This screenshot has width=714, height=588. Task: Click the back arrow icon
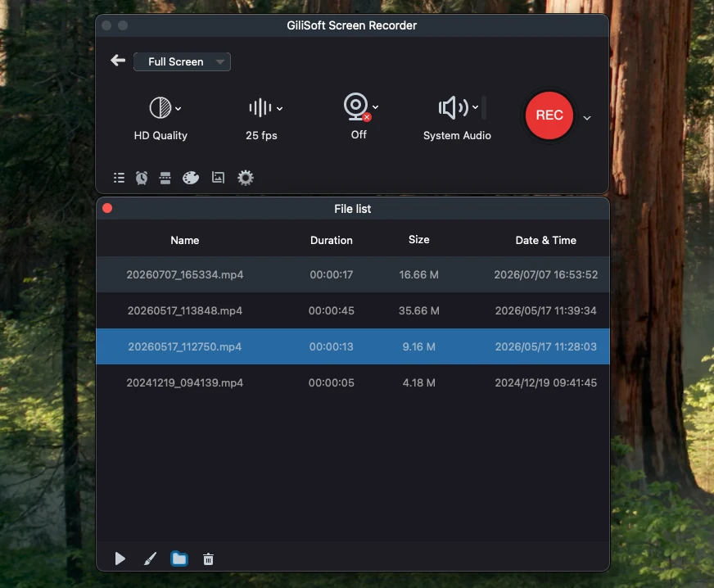click(118, 61)
